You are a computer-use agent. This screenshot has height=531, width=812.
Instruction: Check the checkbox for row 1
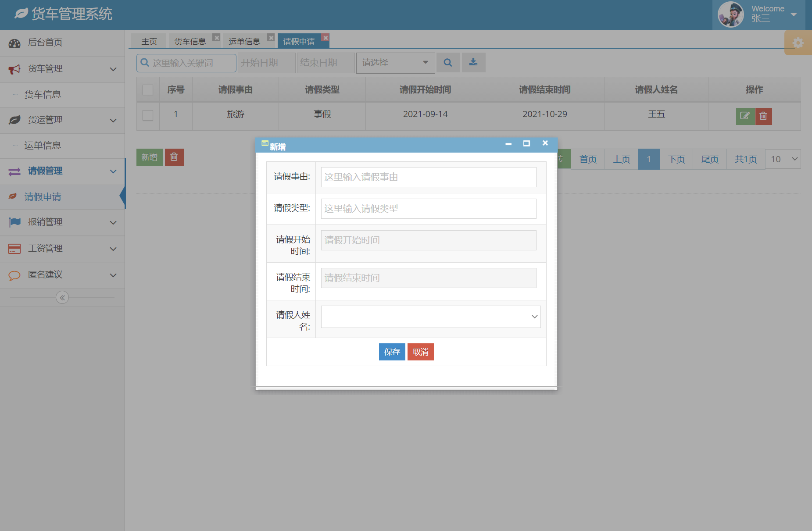pyautogui.click(x=147, y=115)
